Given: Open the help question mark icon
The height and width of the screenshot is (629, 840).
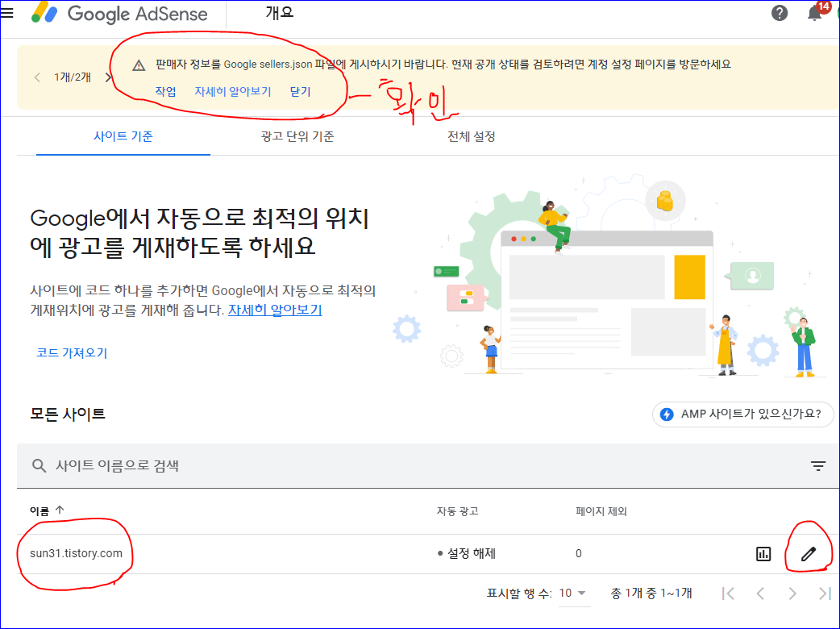Looking at the screenshot, I should pyautogui.click(x=779, y=13).
